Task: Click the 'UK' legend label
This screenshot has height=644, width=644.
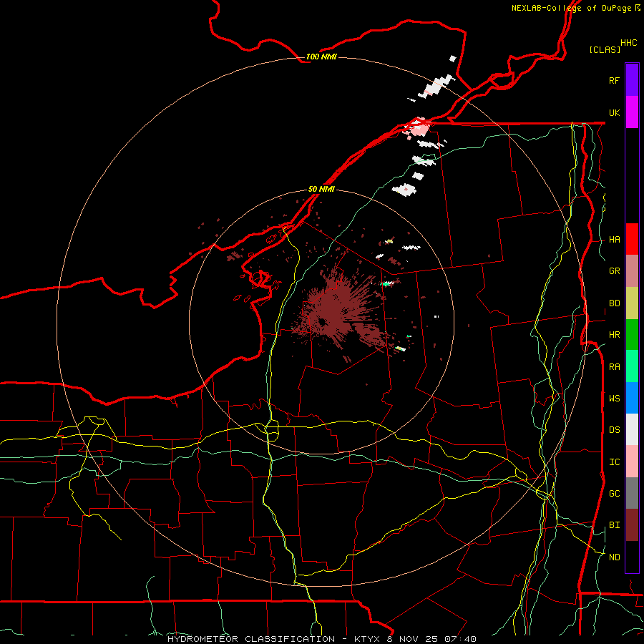Action: click(x=614, y=112)
